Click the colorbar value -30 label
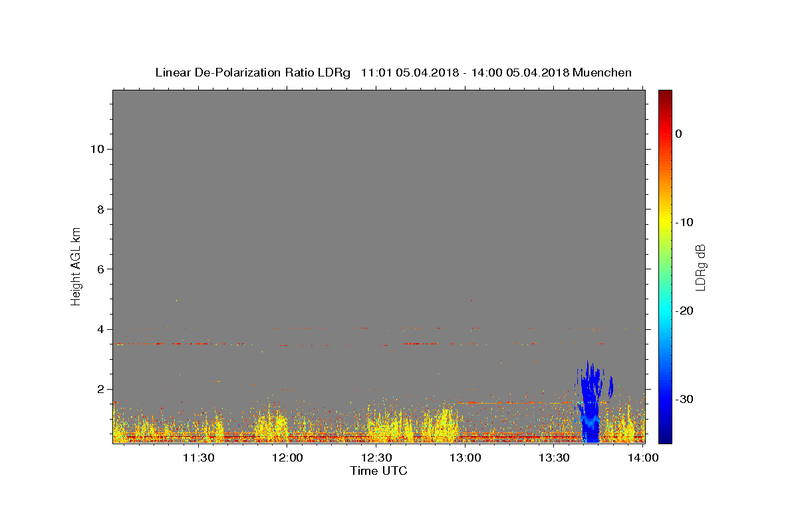This screenshot has width=798, height=532. (x=685, y=399)
